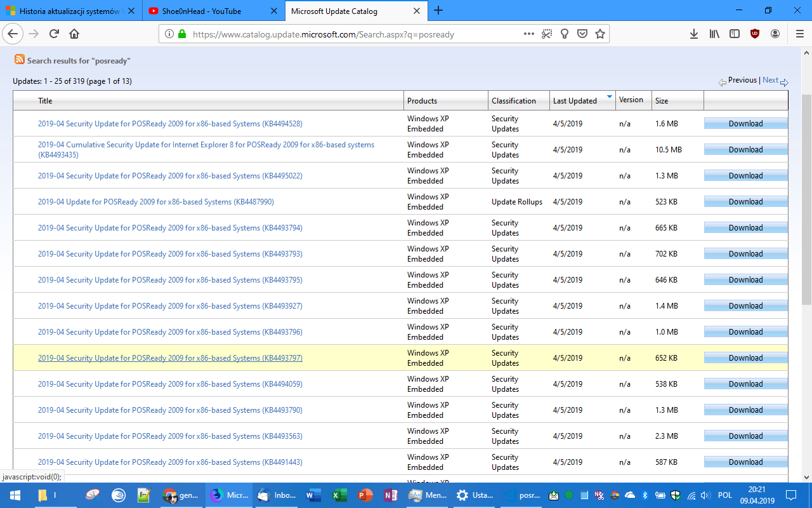Open the Firefox library icon
Image resolution: width=812 pixels, height=508 pixels.
coord(714,34)
